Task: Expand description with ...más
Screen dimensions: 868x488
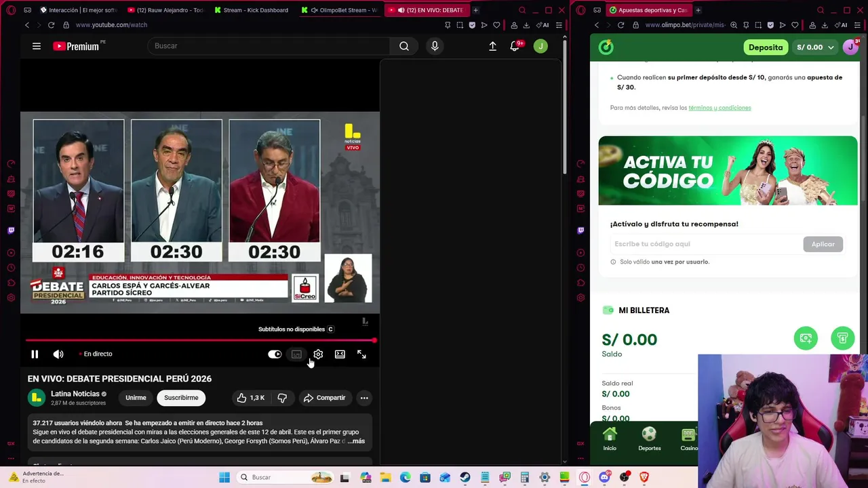Action: [x=357, y=441]
